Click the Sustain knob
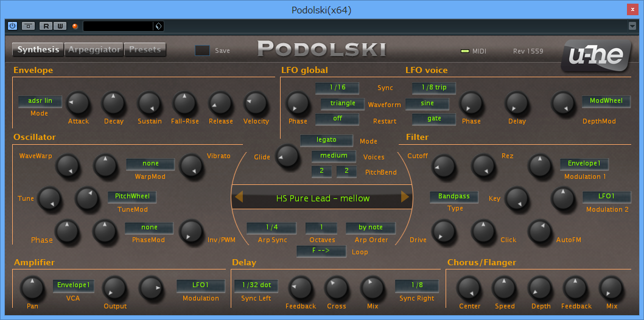Screen dimensions: 644x320 coord(149,103)
